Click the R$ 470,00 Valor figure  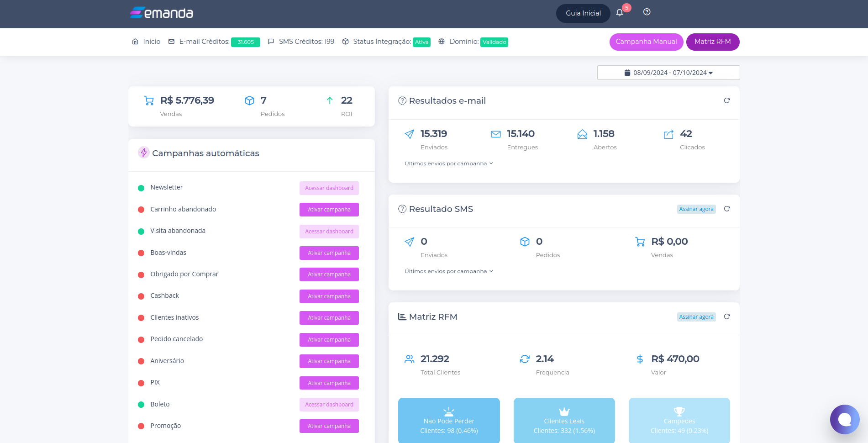point(675,359)
